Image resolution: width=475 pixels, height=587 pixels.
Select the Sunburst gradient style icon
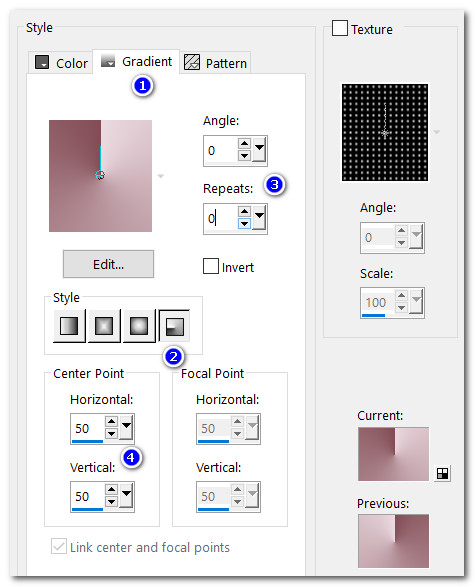[x=139, y=326]
